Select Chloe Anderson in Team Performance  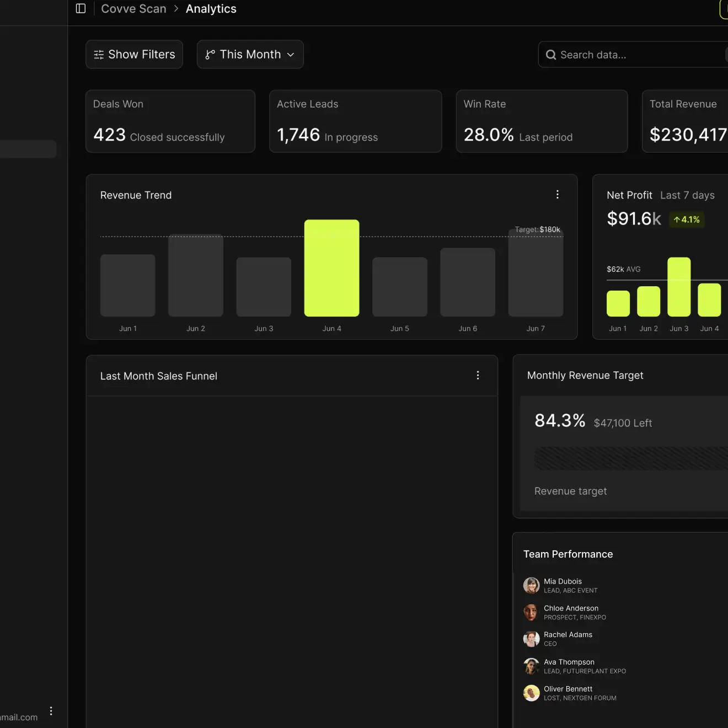(x=571, y=608)
